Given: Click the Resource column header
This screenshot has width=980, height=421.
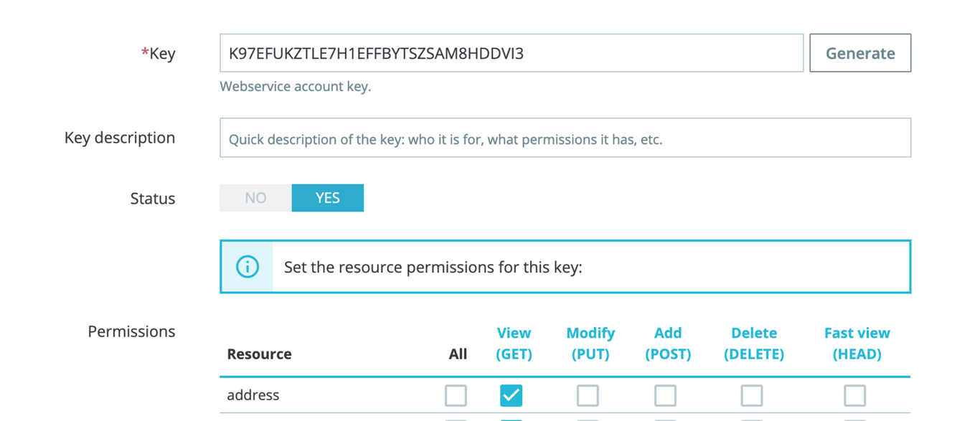Looking at the screenshot, I should click(259, 354).
